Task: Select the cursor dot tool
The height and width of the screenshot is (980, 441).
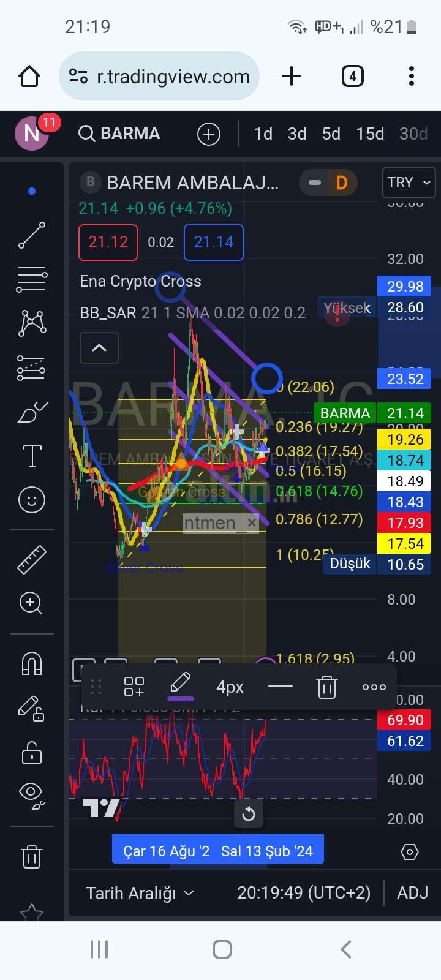Action: click(32, 191)
